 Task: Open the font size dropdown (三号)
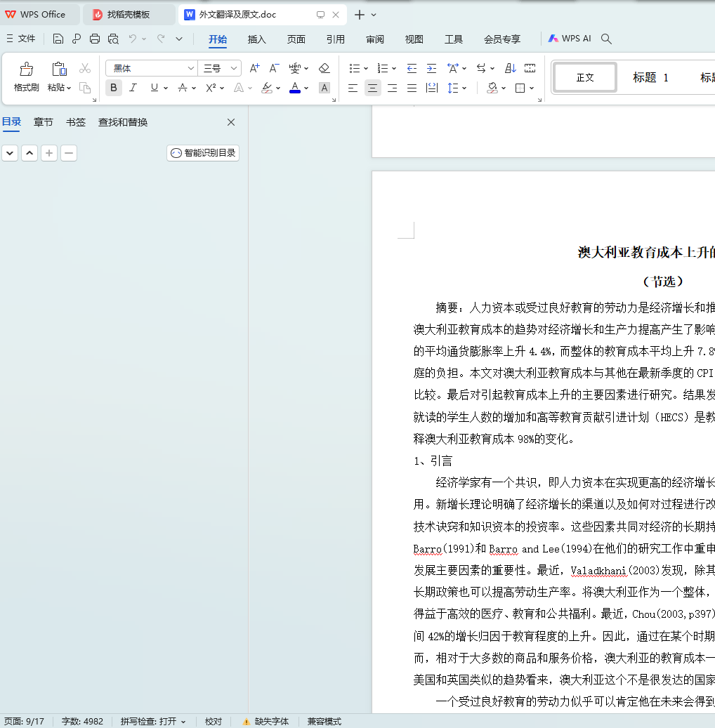point(234,68)
